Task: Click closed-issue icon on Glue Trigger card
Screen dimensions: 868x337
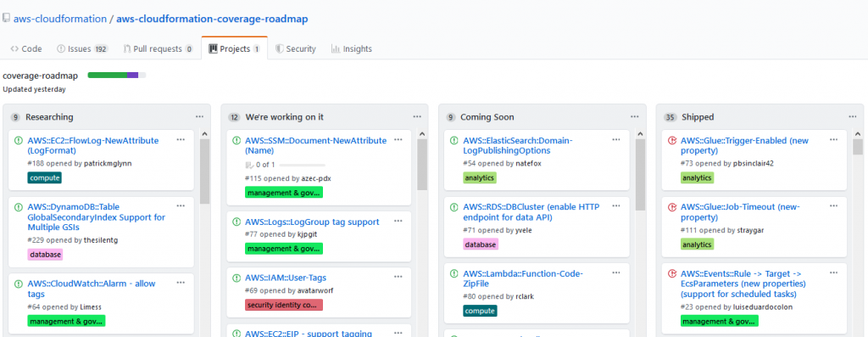Action: coord(672,141)
